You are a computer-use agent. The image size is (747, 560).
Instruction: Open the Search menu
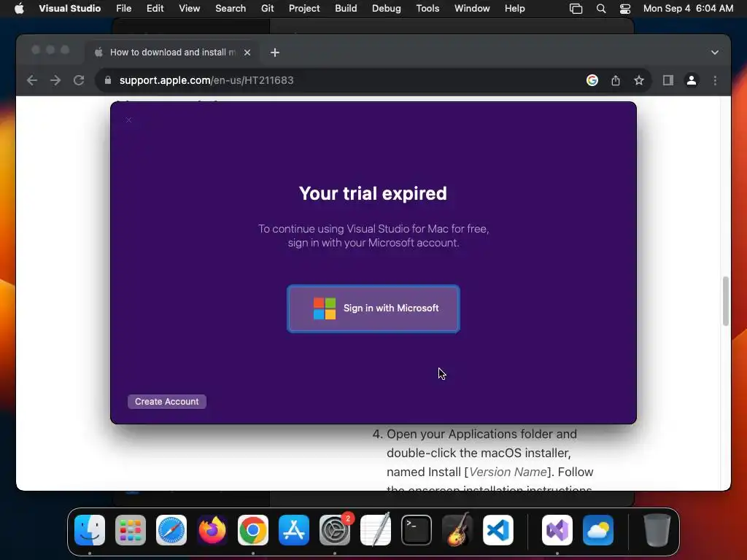231,8
